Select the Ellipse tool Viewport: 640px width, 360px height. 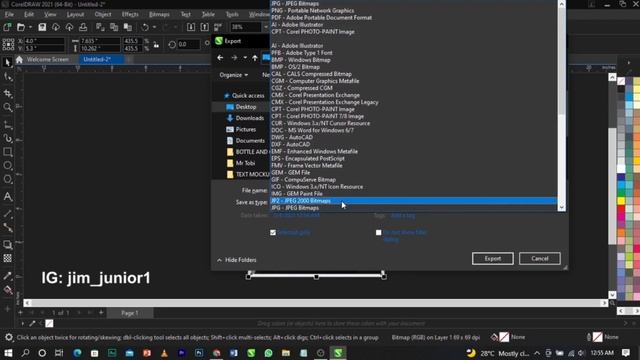pos(7,165)
